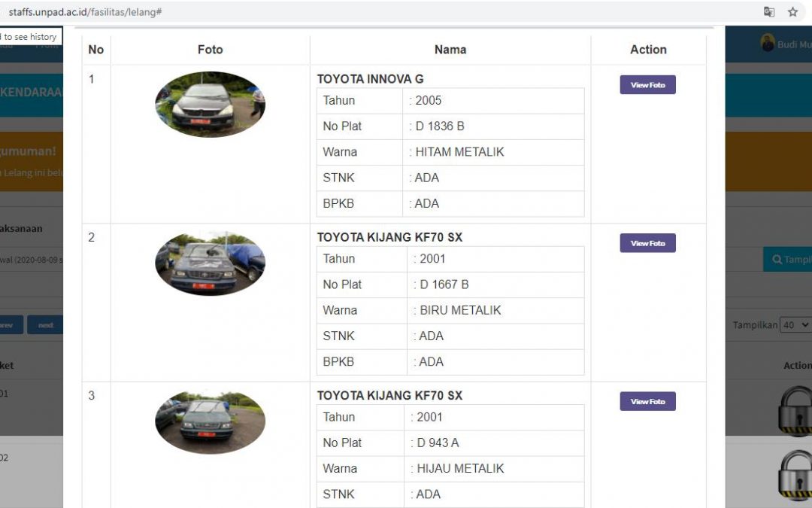Click the upper padlock icon in Action column
Screen dimensions: 812x508
[795, 411]
